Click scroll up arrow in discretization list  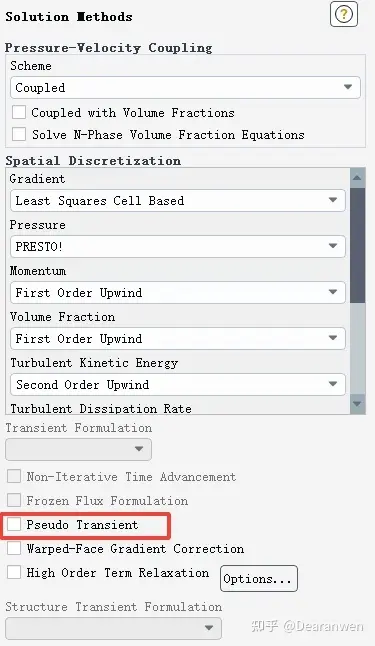(x=357, y=178)
